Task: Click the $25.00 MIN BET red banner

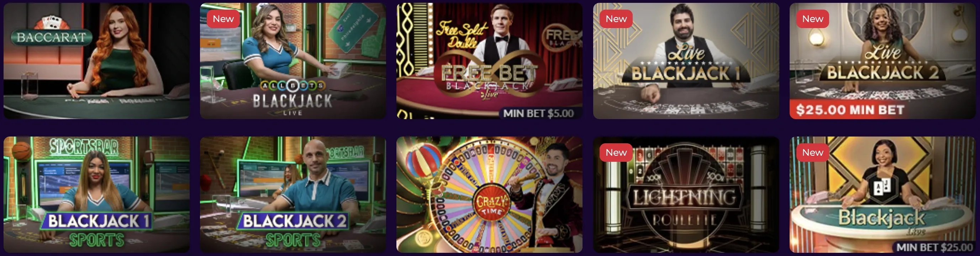Action: (850, 110)
